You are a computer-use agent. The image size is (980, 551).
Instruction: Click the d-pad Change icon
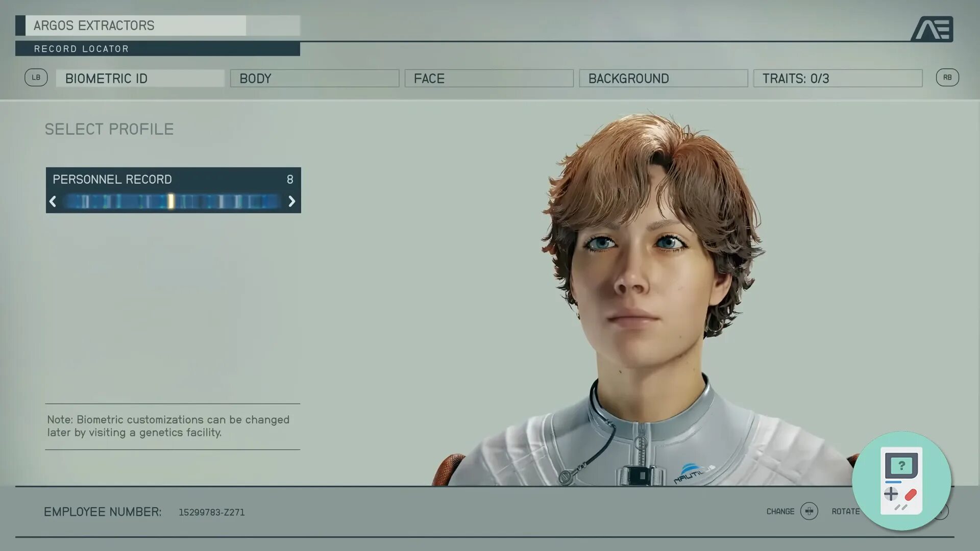[x=809, y=511]
